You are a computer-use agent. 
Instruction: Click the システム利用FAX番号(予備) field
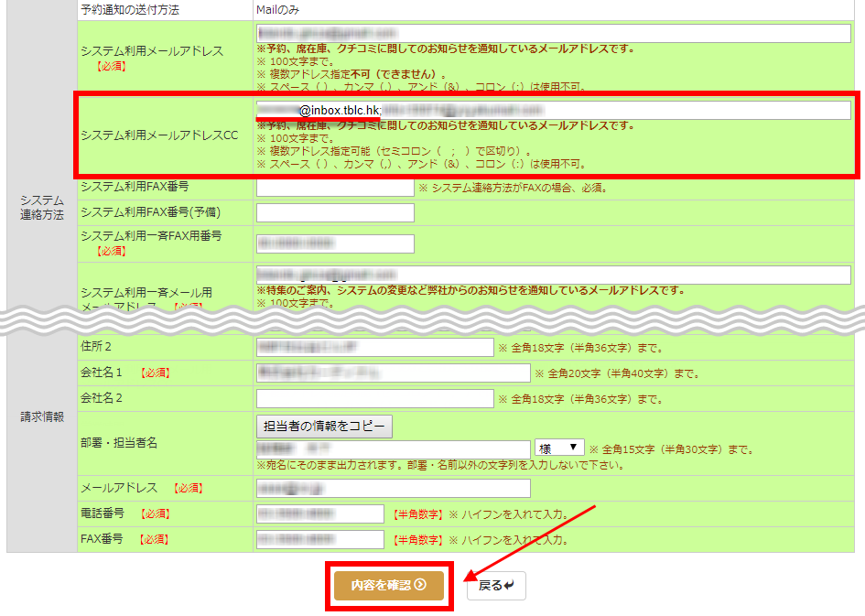tap(335, 213)
